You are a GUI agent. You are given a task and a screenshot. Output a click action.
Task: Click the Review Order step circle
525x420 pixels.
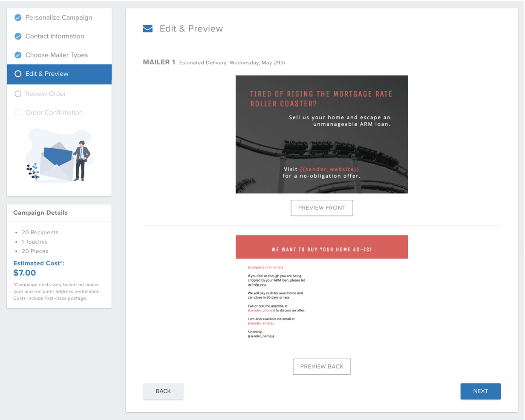(18, 94)
